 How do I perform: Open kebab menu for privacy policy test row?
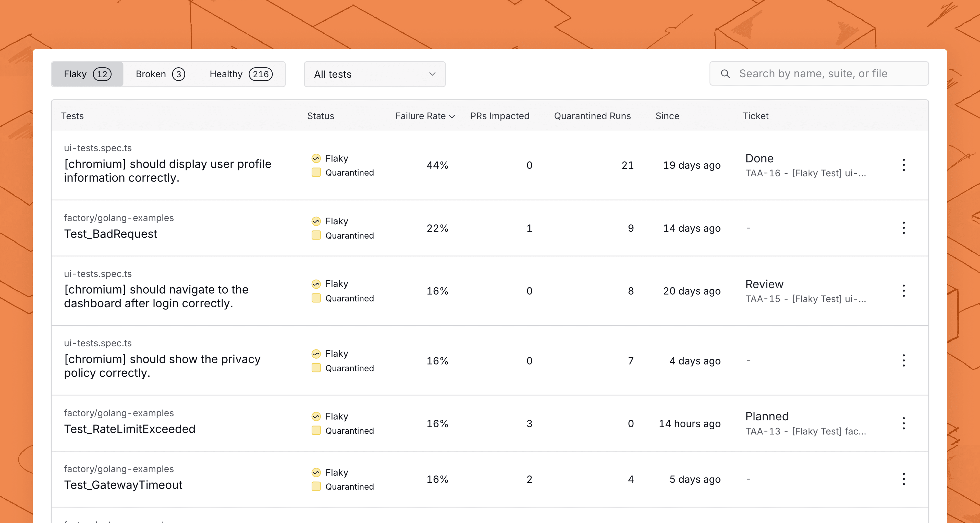pos(903,360)
